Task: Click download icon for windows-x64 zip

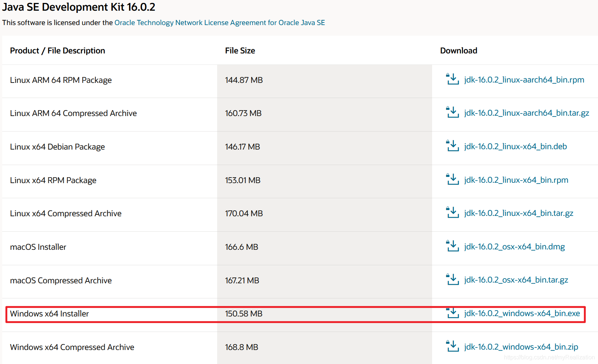Action: coord(452,346)
